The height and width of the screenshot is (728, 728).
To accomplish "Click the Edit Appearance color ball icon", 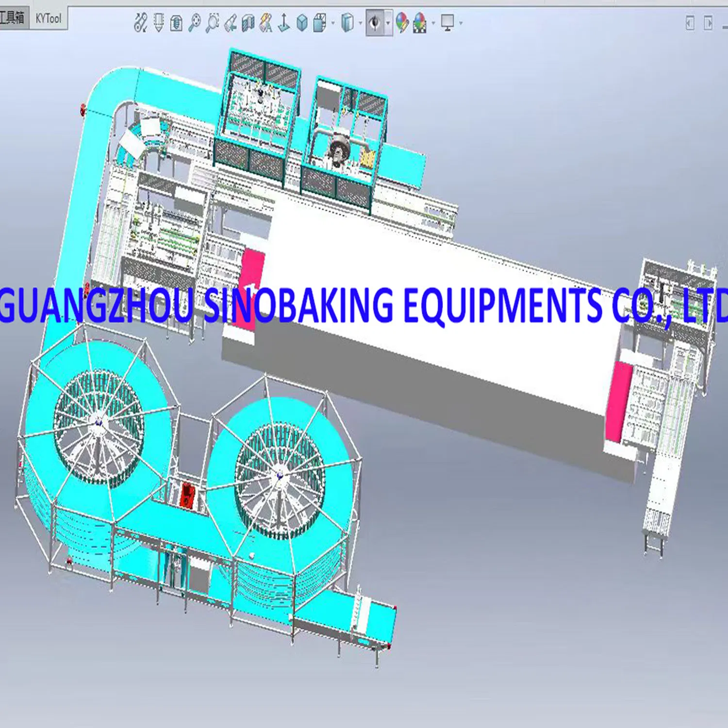I will pyautogui.click(x=402, y=23).
